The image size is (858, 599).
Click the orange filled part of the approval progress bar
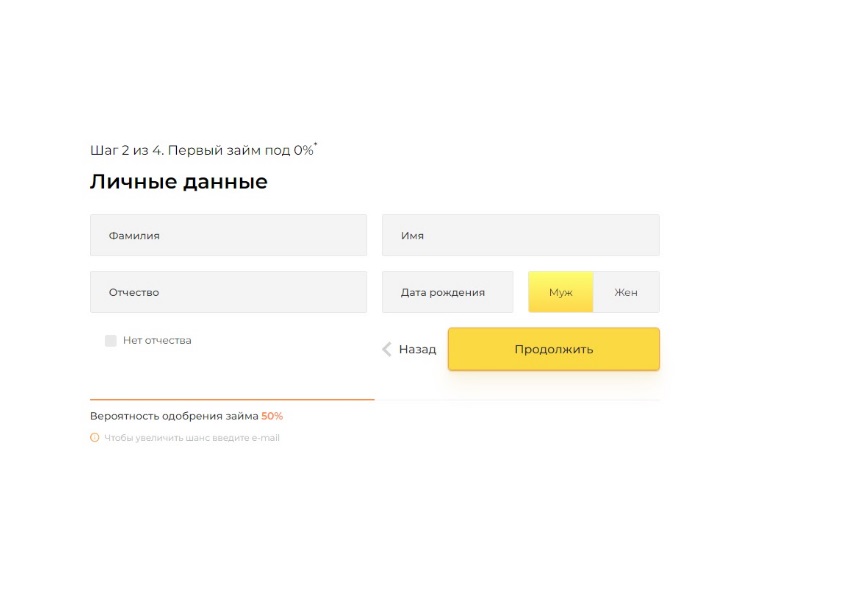click(233, 400)
